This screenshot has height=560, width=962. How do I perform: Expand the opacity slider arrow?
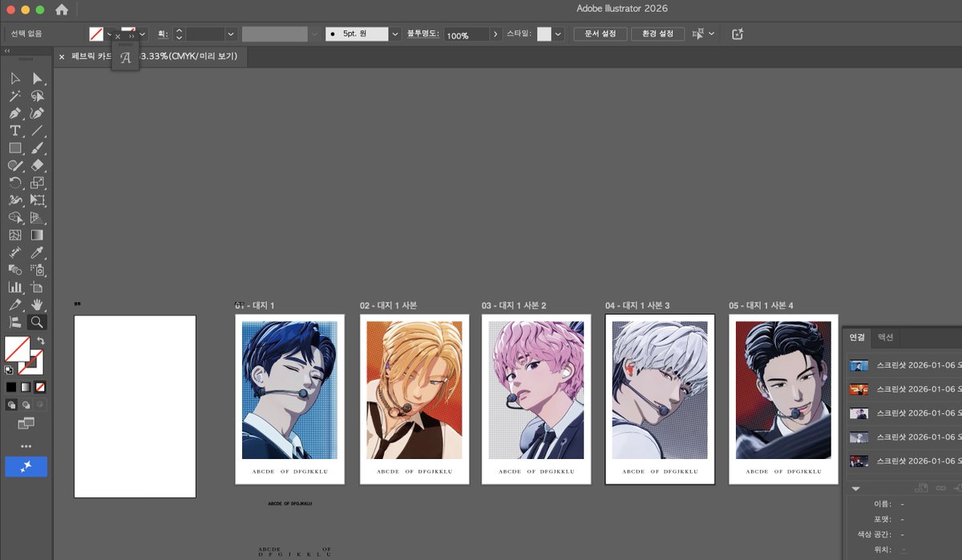point(495,34)
